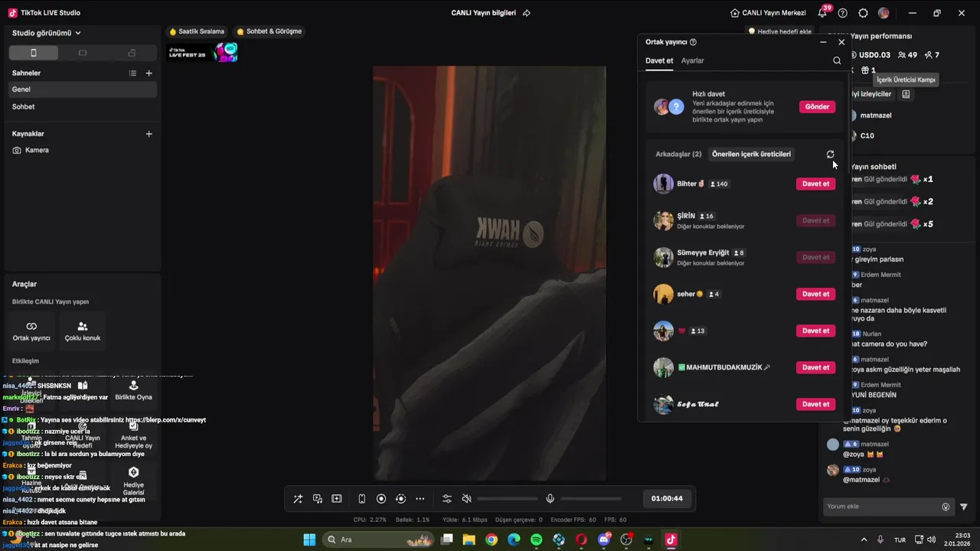Toggle the muted speaker icon
980x551 pixels.
click(x=466, y=499)
